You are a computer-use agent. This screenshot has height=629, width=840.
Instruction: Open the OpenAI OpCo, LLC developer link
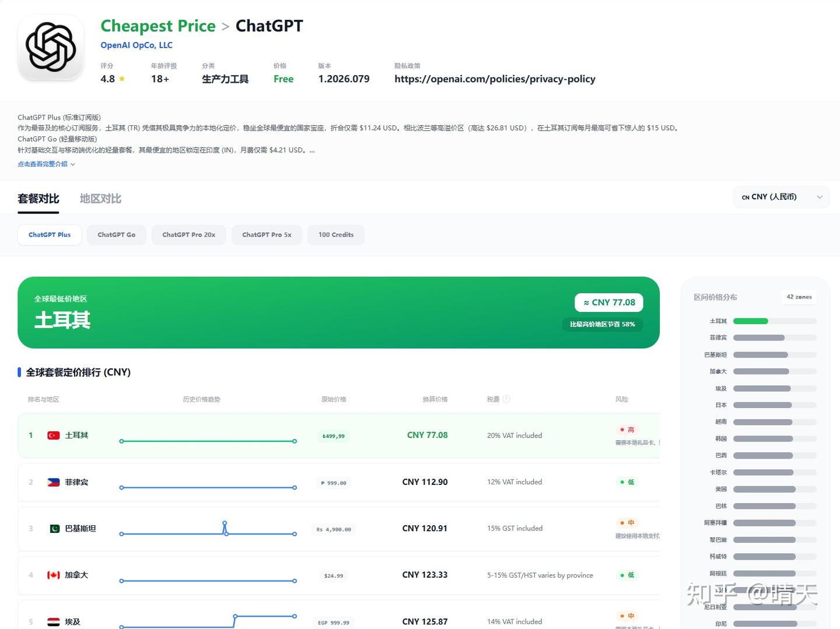(136, 45)
